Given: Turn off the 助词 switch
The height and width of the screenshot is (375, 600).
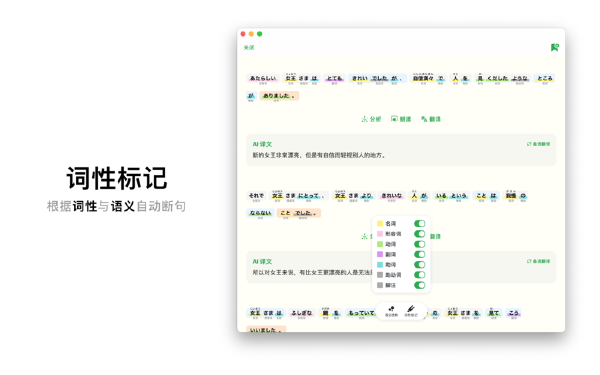Looking at the screenshot, I should [419, 264].
